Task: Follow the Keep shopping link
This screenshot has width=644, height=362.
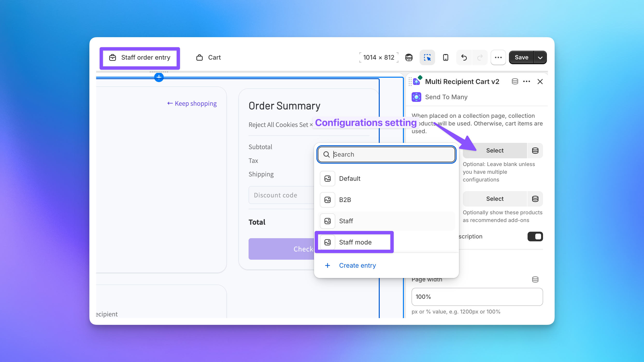Action: coord(192,104)
